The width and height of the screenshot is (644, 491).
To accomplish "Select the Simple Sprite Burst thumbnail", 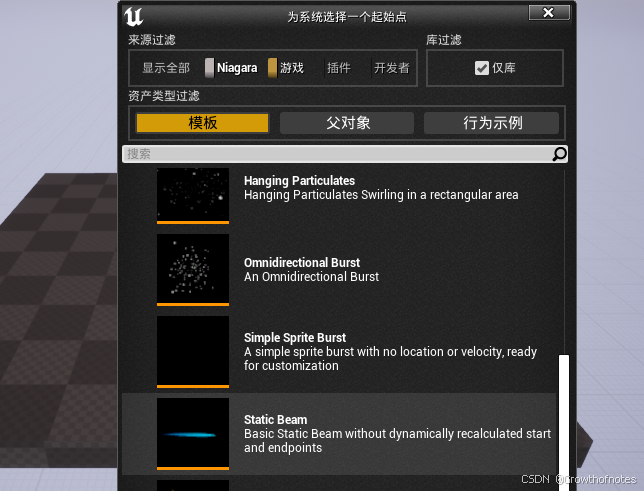I will click(x=193, y=351).
